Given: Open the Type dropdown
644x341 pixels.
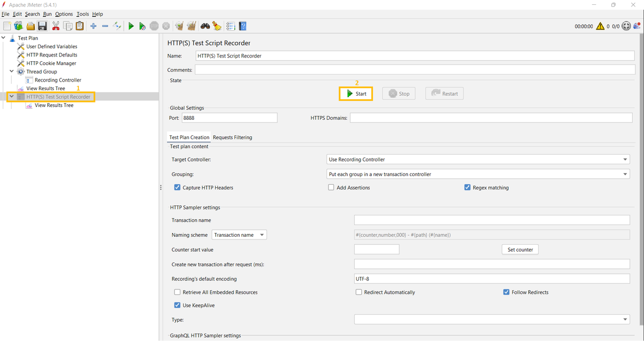Looking at the screenshot, I should (492, 320).
